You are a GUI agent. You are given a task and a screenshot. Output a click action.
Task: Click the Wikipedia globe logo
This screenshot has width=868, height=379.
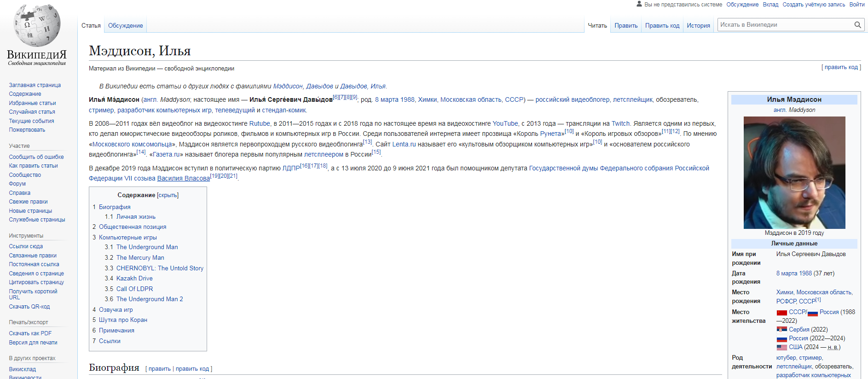37,25
